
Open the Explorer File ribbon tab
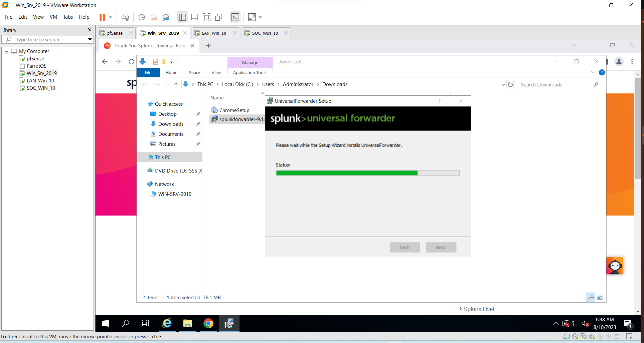(x=148, y=72)
